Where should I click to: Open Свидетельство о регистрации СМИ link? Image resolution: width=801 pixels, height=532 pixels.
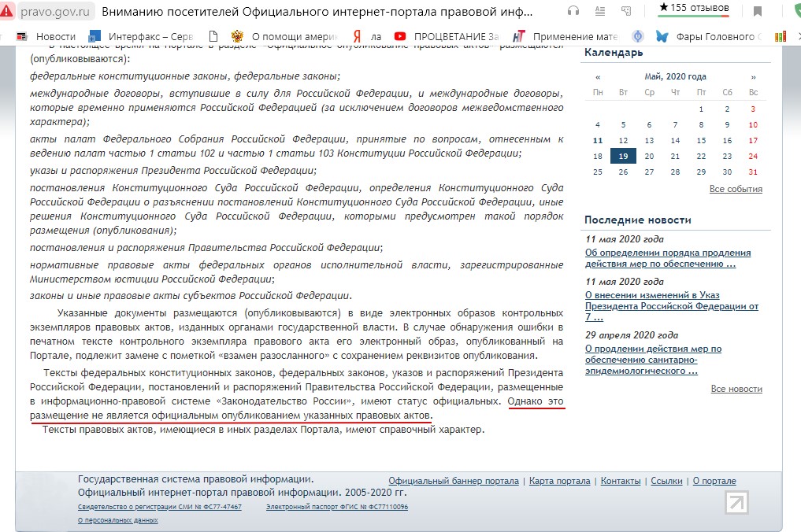click(159, 507)
